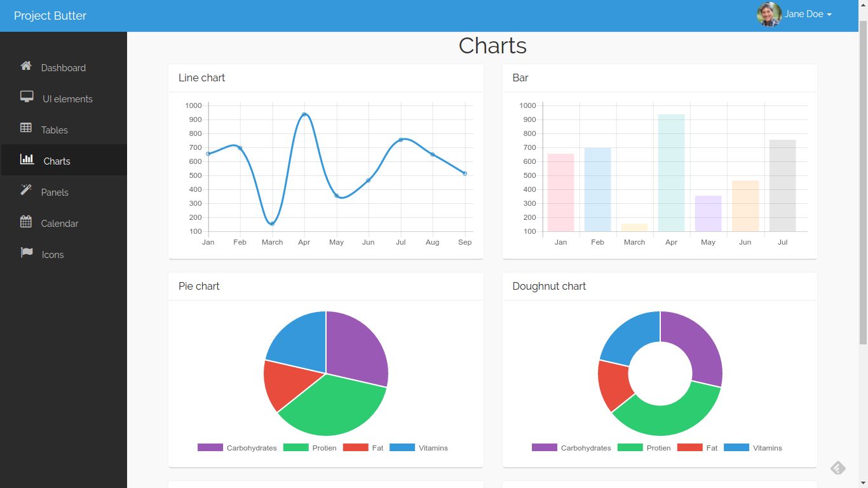
Task: Toggle Vitamins swatch in Pie chart legend
Action: point(402,447)
